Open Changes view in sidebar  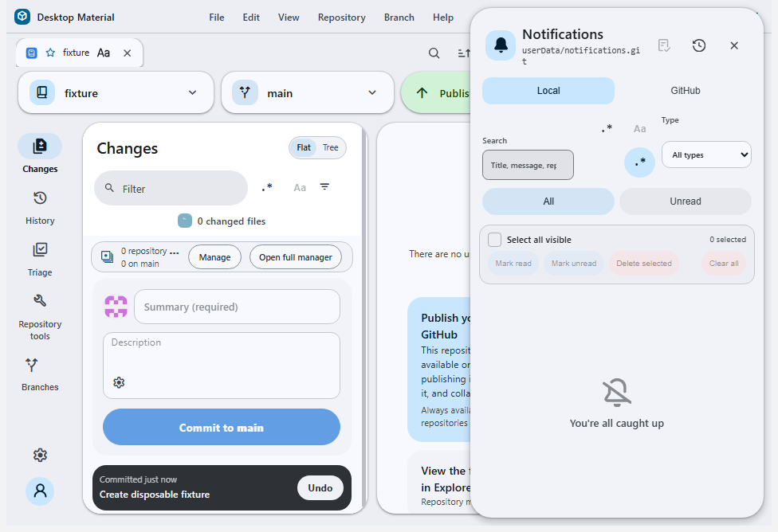click(40, 154)
